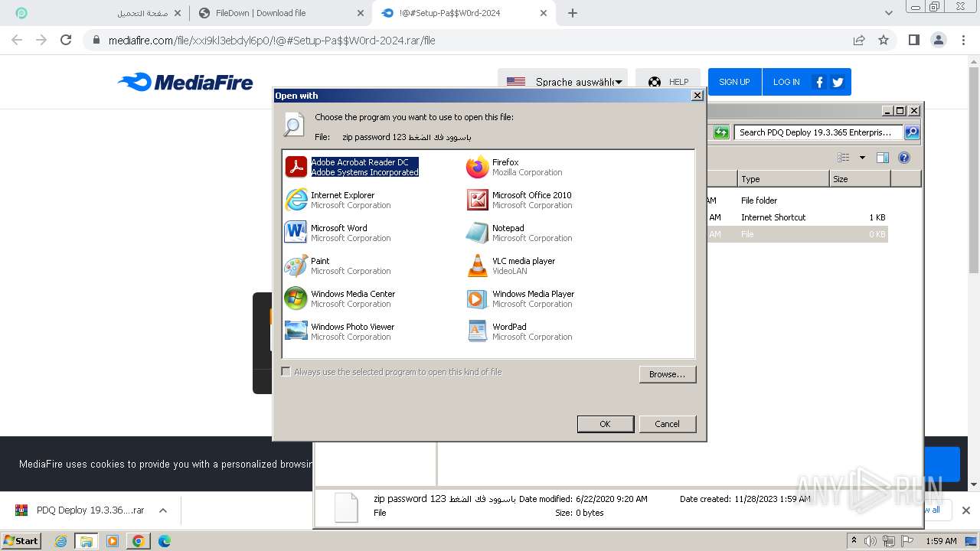Select the File folder row in Explorer
The image size is (980, 551).
pos(796,201)
